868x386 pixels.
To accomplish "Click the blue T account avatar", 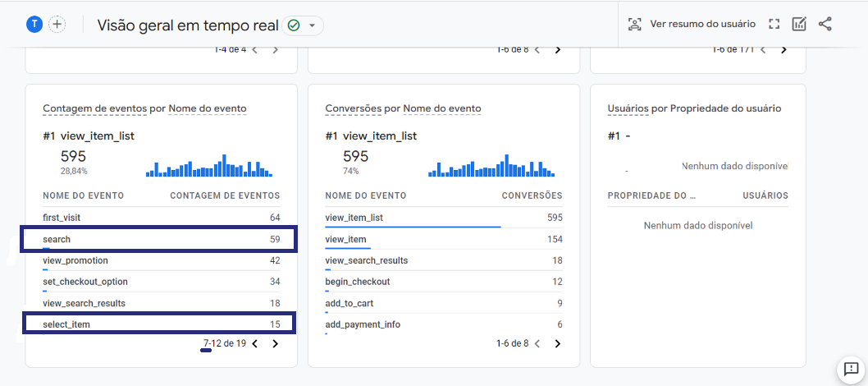I will pyautogui.click(x=35, y=25).
